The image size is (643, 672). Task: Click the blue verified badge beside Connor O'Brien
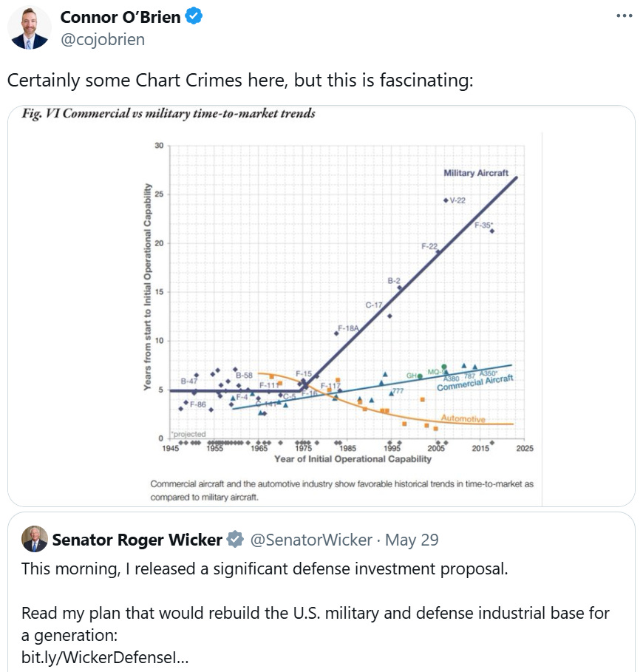(x=194, y=17)
